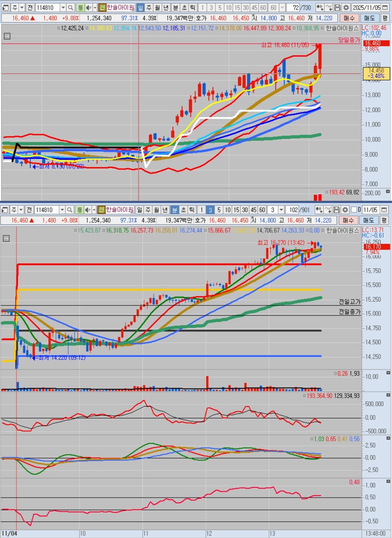Viewport: 392px width, 538px height.
Task: Open the calendar picker beside 2025/11/05
Action: click(385, 8)
